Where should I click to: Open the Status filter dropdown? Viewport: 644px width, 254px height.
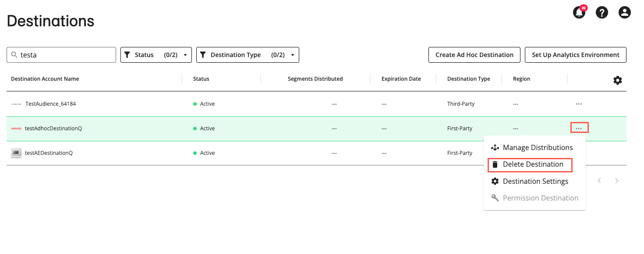[x=156, y=54]
